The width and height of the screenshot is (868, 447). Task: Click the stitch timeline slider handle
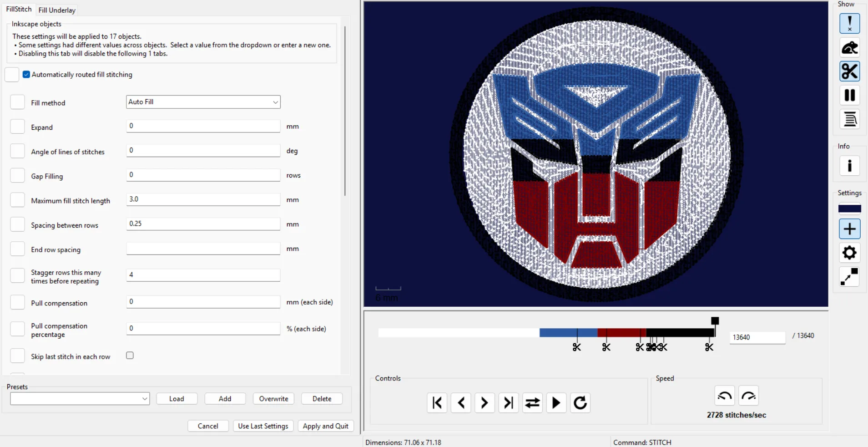[x=715, y=321]
